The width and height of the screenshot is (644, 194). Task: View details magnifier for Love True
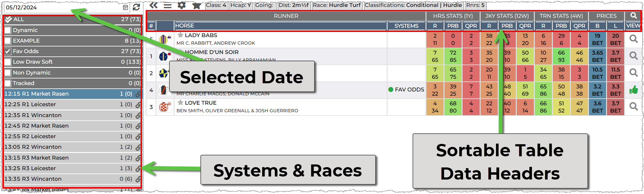click(633, 107)
